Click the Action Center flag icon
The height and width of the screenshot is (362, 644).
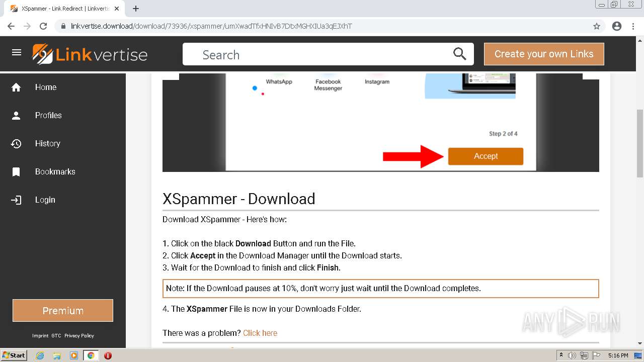click(596, 355)
